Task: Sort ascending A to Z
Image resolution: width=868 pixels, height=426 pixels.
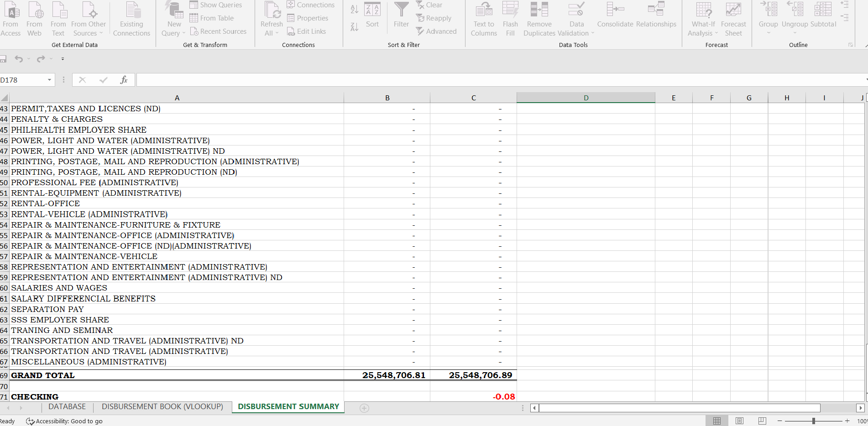Action: pyautogui.click(x=355, y=9)
